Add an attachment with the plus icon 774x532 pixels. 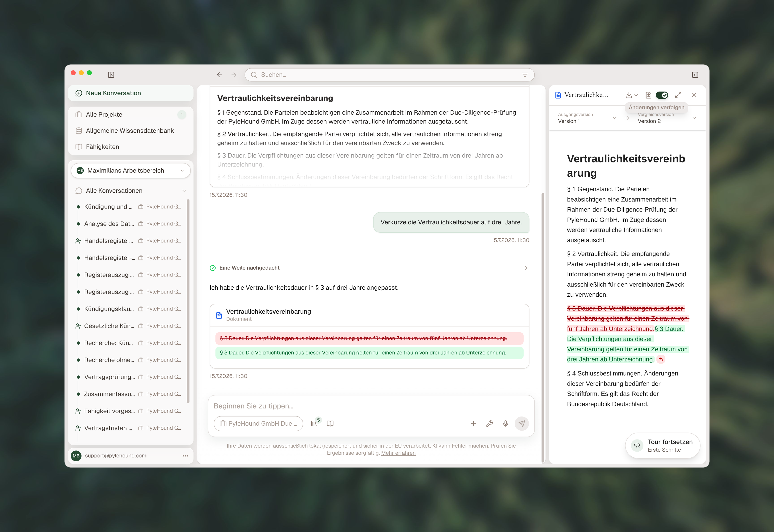point(473,423)
